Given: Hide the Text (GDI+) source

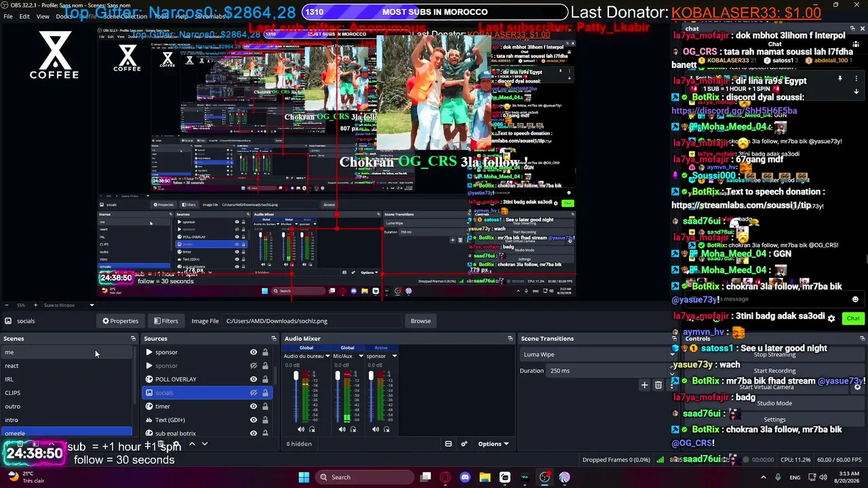Looking at the screenshot, I should (254, 420).
